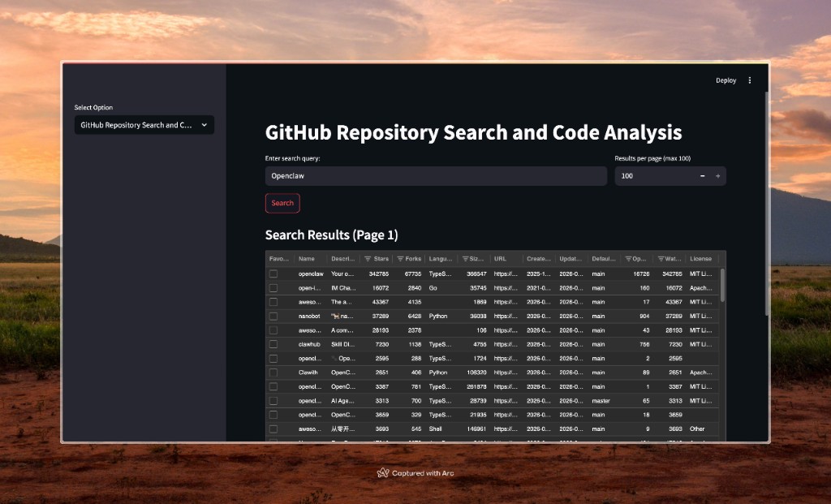Tick favorite checkbox in the master branch row

(x=273, y=401)
